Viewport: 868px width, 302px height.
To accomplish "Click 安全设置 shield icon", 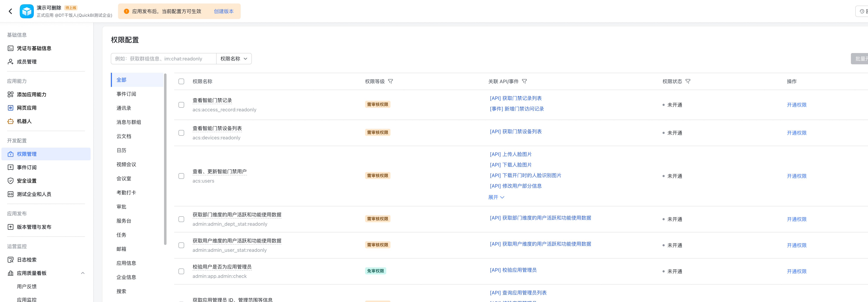I will (x=10, y=181).
